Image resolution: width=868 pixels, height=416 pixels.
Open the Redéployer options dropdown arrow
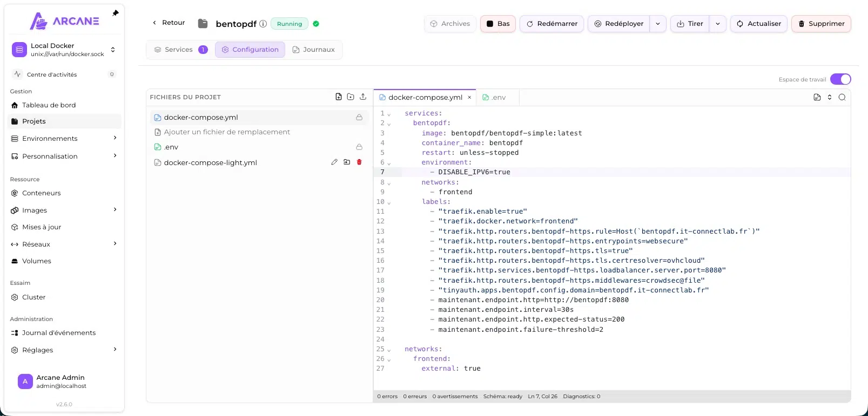tap(657, 24)
